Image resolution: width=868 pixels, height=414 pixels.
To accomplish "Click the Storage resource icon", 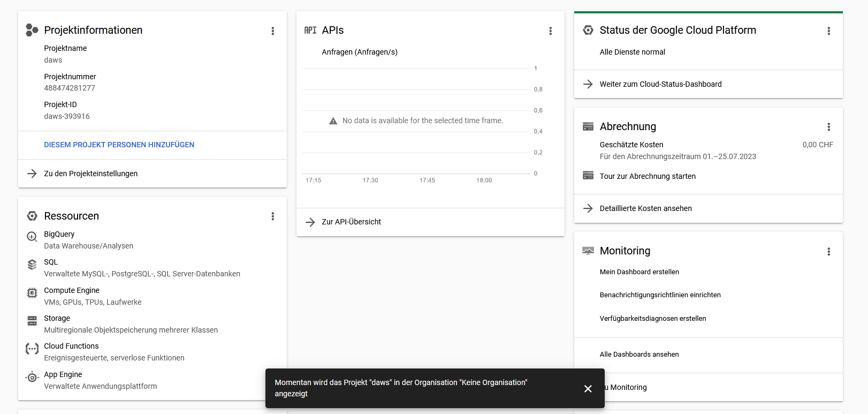I will (x=32, y=321).
